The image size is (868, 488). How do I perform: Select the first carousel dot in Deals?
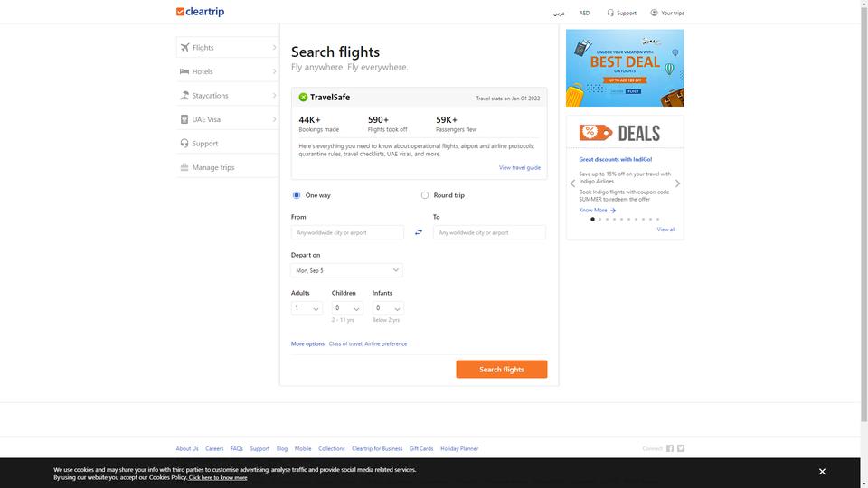pyautogui.click(x=592, y=219)
